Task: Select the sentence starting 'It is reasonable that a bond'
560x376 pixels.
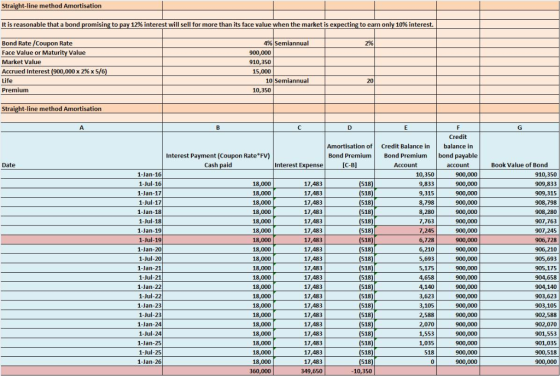Action: pos(218,25)
